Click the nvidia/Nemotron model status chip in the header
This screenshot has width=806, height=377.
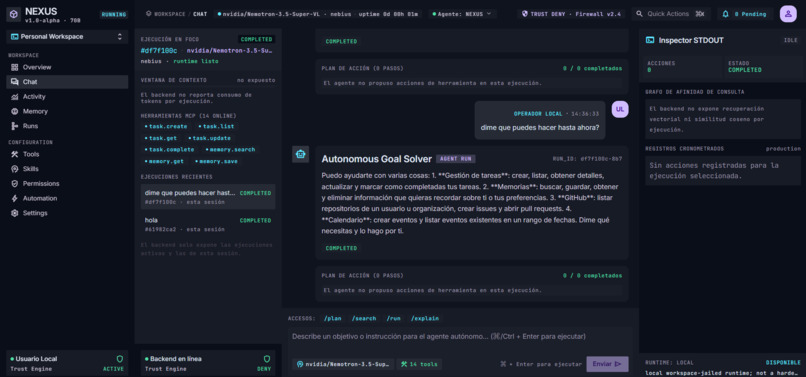coord(319,14)
